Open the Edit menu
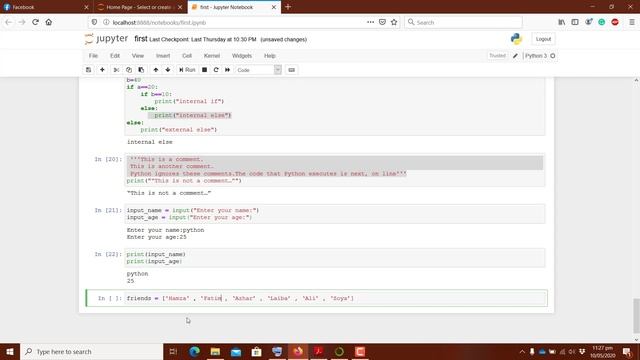640x360 pixels. pyautogui.click(x=115, y=56)
